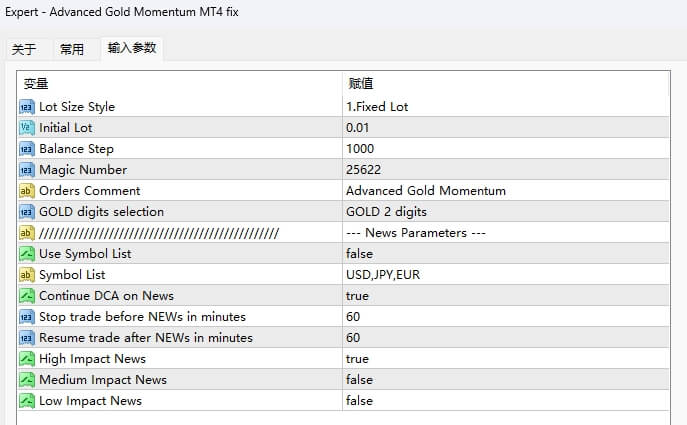Image resolution: width=687 pixels, height=425 pixels.
Task: Select the Lot Size Style variable name
Action: (77, 107)
